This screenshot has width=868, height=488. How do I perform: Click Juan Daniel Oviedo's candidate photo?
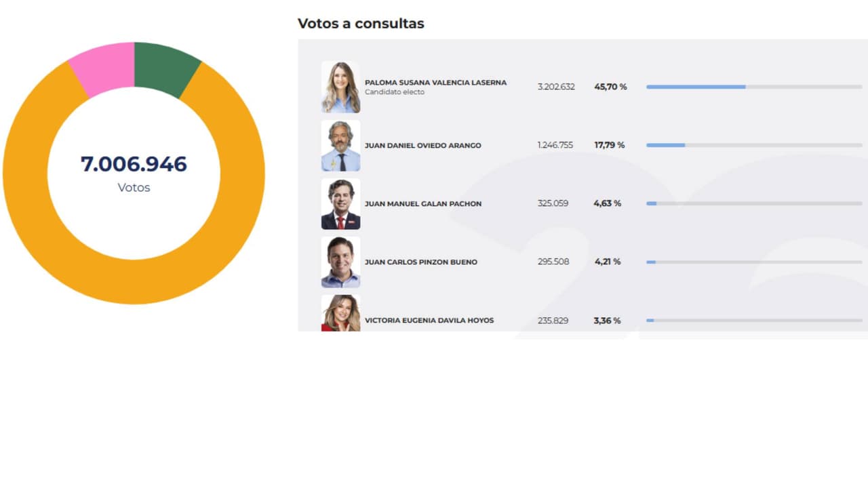pos(340,145)
